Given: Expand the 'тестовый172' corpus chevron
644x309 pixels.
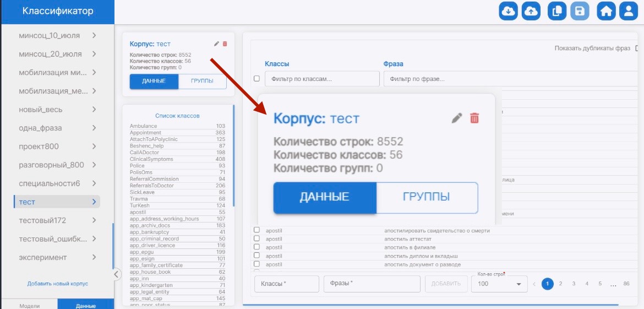Looking at the screenshot, I should coord(94,220).
